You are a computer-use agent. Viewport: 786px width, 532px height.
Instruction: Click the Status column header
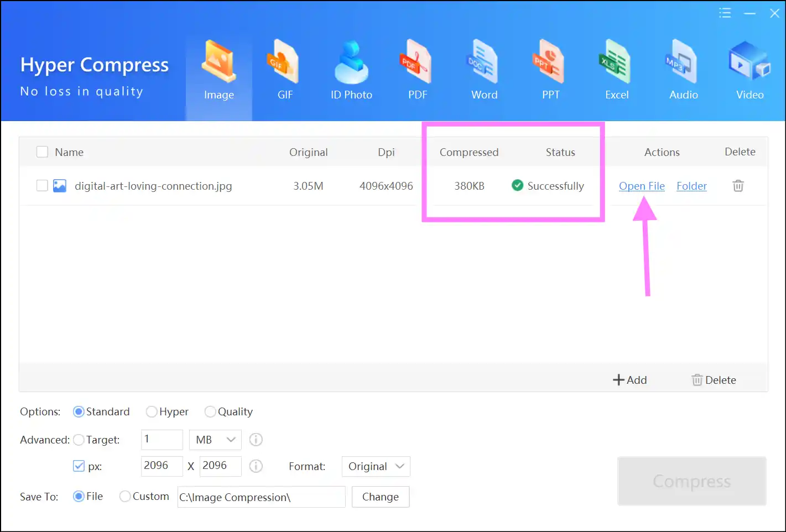coord(560,152)
